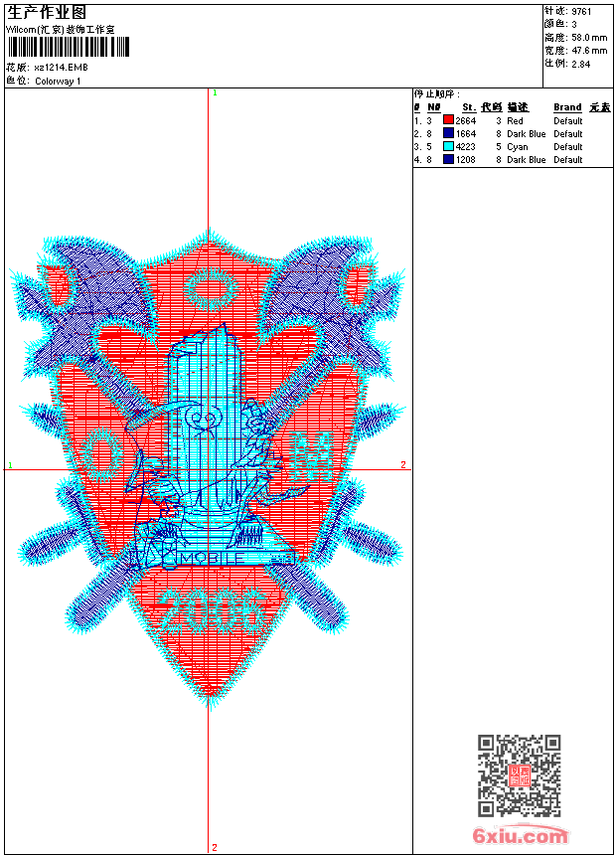
Task: Click the embroidery shield design preview
Action: (209, 469)
